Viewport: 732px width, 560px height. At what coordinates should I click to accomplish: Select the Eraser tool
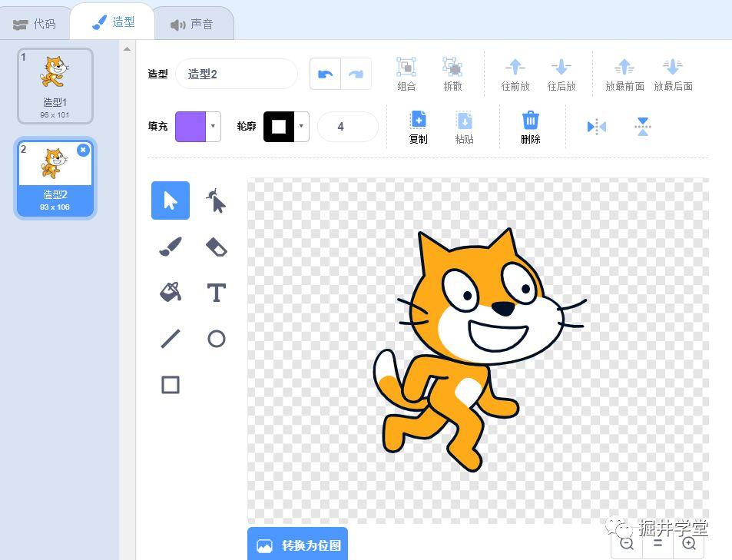(216, 247)
